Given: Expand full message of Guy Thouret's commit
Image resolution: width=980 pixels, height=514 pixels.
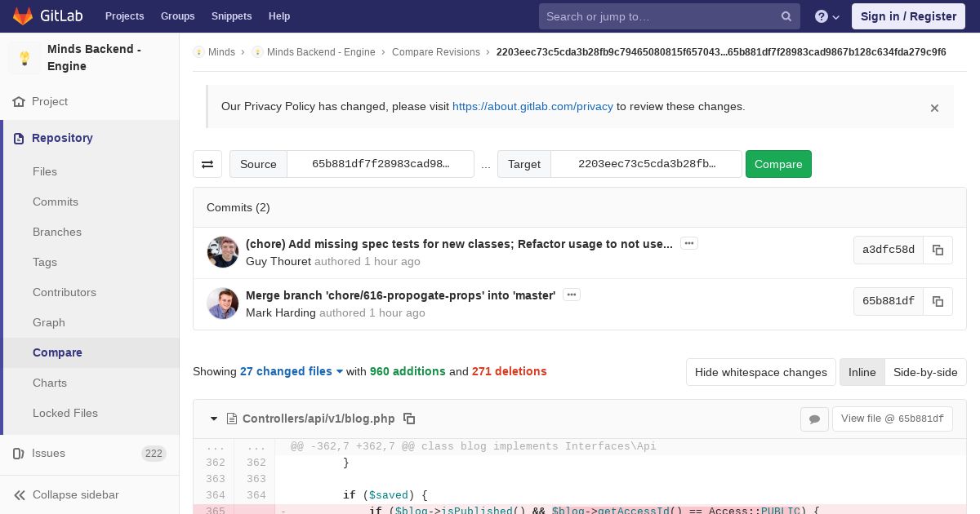Looking at the screenshot, I should [688, 243].
